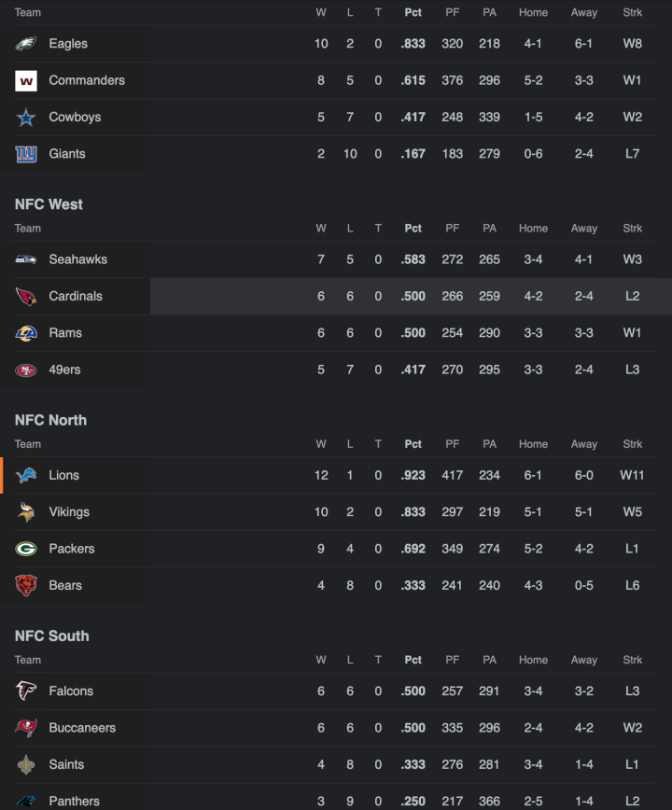Click the Commanders W logo
672x810 pixels.
pos(26,80)
